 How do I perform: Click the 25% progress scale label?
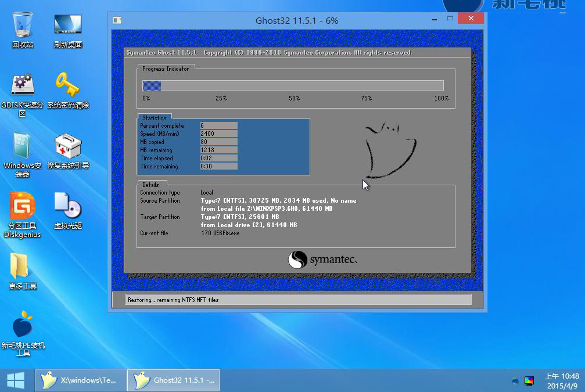221,99
